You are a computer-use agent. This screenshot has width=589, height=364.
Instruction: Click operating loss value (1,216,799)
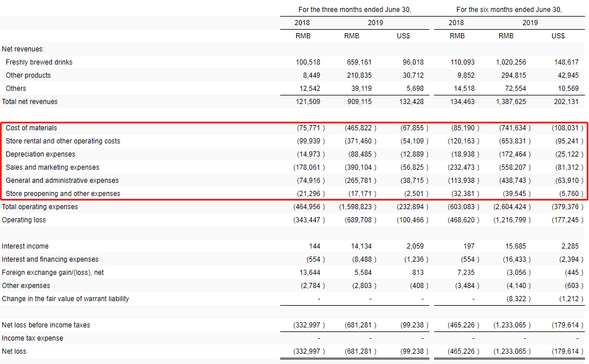click(x=512, y=220)
